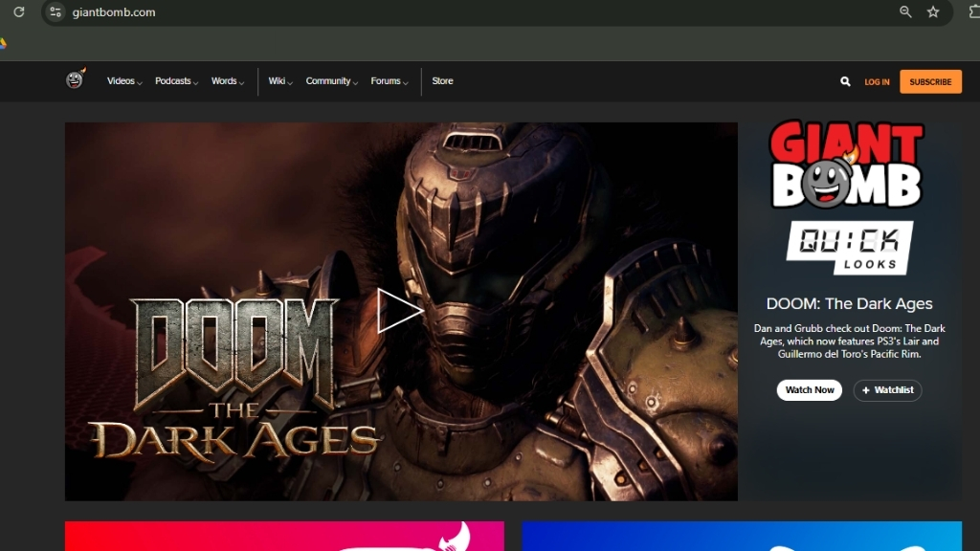The width and height of the screenshot is (980, 551).
Task: Open site search magnifier icon
Action: click(845, 82)
